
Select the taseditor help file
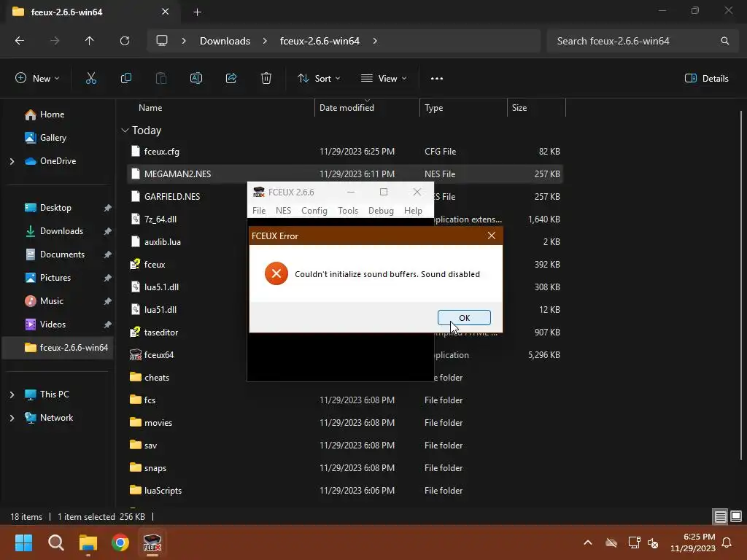click(161, 332)
